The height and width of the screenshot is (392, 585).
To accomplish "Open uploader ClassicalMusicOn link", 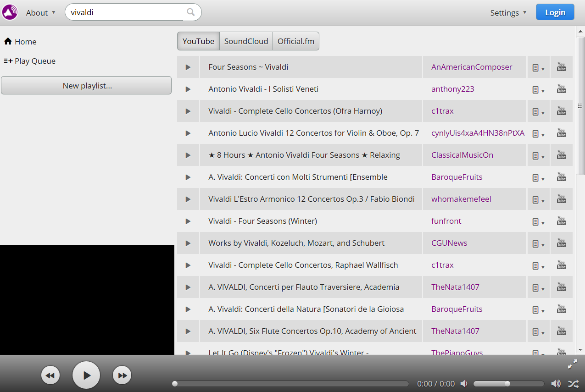I will [x=462, y=155].
